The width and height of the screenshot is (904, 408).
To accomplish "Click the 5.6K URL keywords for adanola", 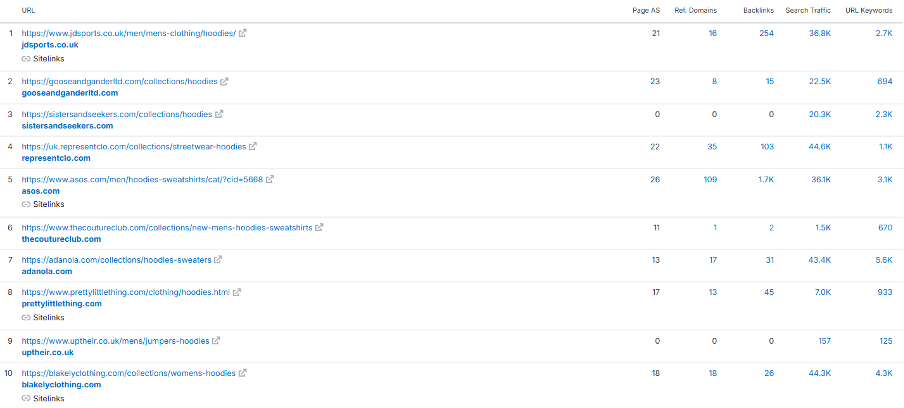I will point(883,260).
